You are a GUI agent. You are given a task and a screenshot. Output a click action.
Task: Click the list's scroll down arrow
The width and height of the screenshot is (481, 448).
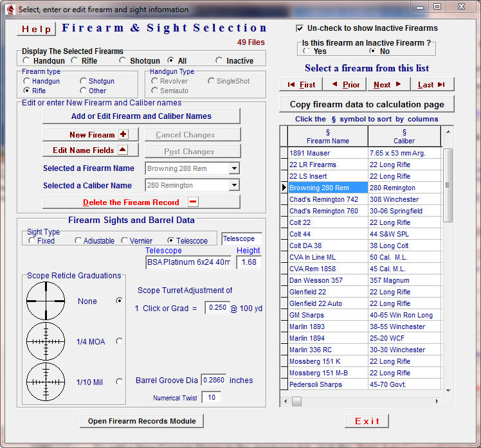448,390
